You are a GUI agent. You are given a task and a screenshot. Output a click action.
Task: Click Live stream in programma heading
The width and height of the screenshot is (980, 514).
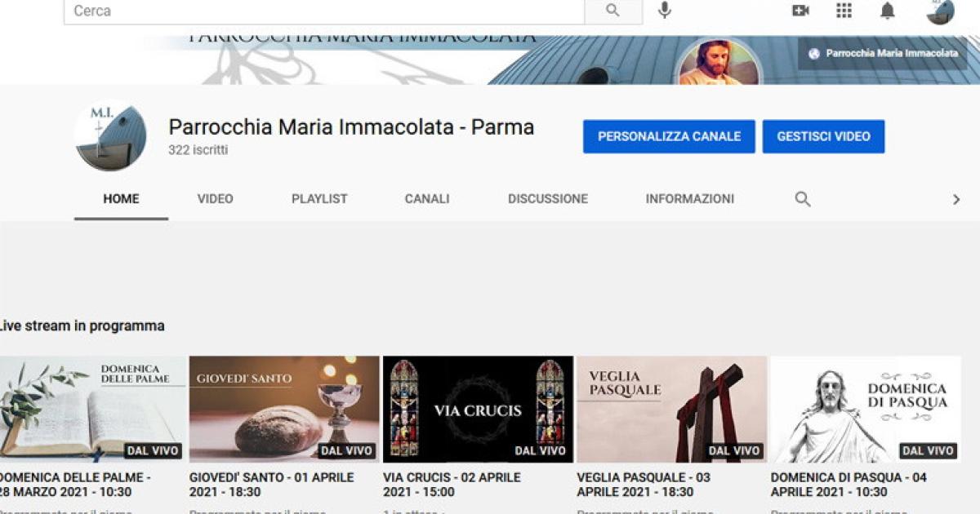81,326
